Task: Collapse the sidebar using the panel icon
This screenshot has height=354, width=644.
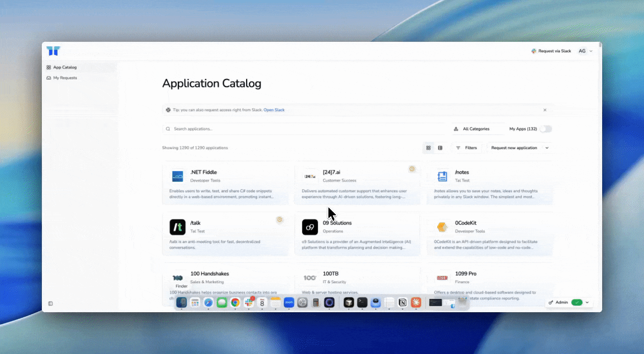Action: pos(50,303)
